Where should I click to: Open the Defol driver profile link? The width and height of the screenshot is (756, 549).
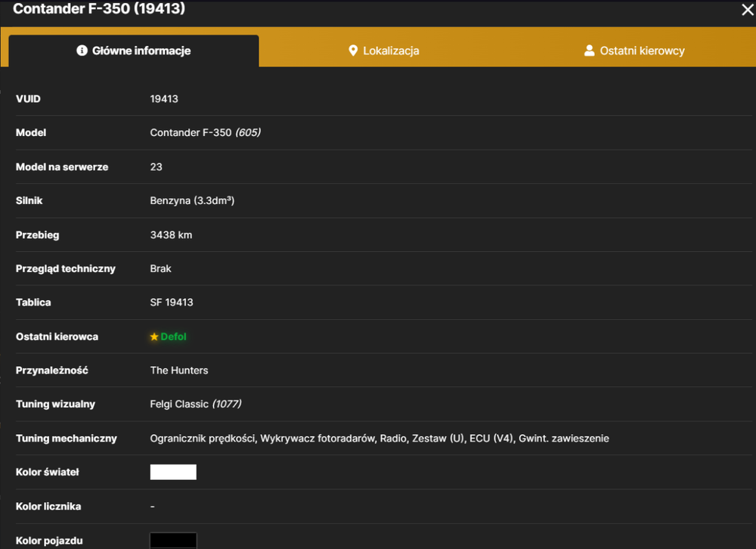click(173, 337)
